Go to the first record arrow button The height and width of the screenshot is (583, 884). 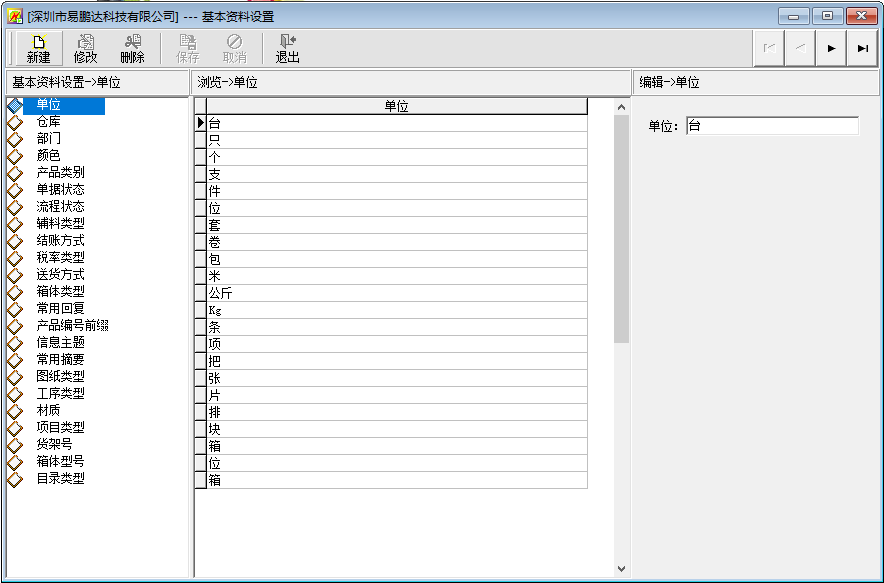tap(770, 48)
